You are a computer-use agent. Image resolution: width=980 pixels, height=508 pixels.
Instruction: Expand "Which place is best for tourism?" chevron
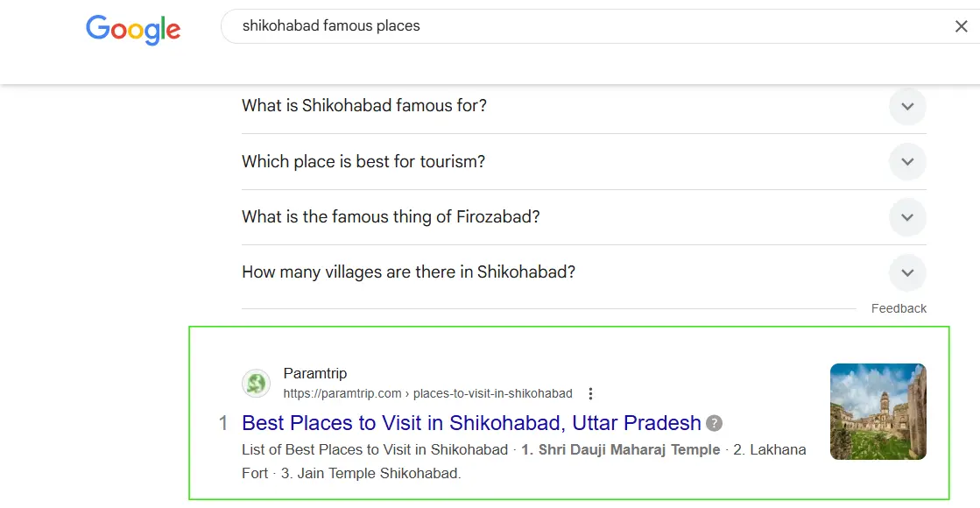(907, 162)
